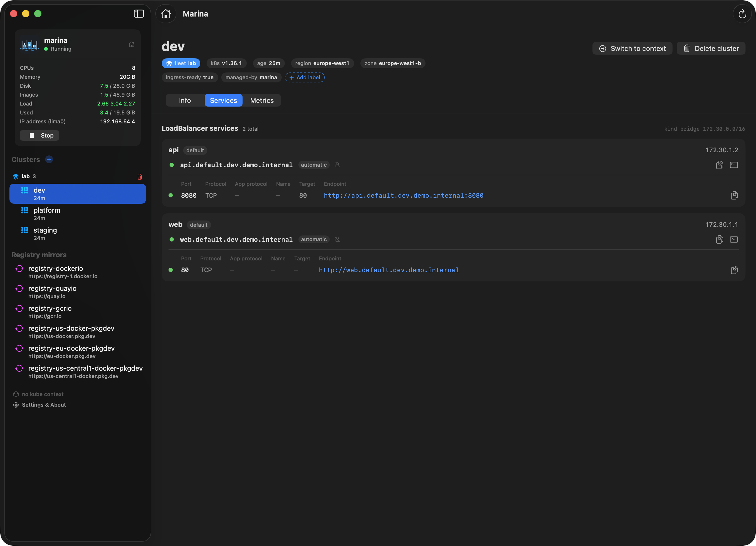Select the registry-gcrio mirror entry

78,312
